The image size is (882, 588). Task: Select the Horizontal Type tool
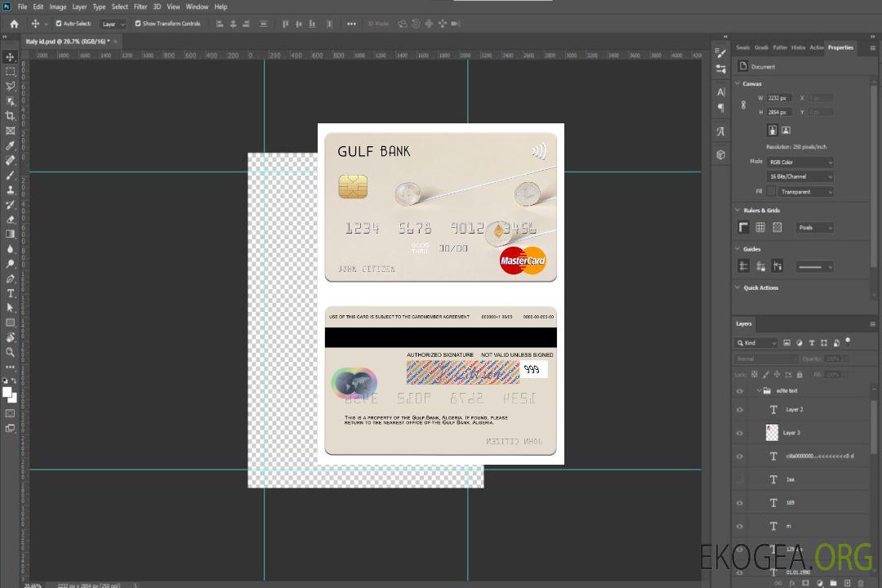[x=11, y=293]
